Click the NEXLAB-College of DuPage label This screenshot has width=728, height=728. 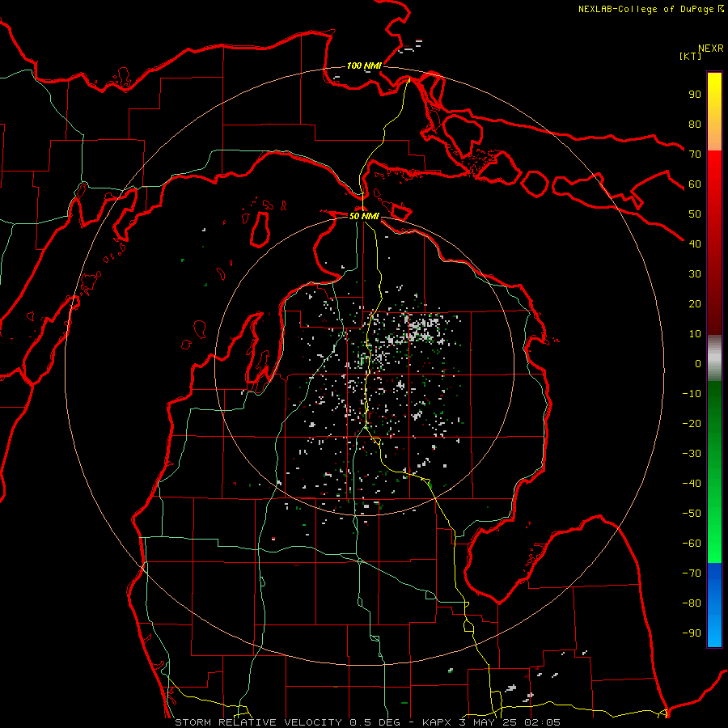coord(645,9)
